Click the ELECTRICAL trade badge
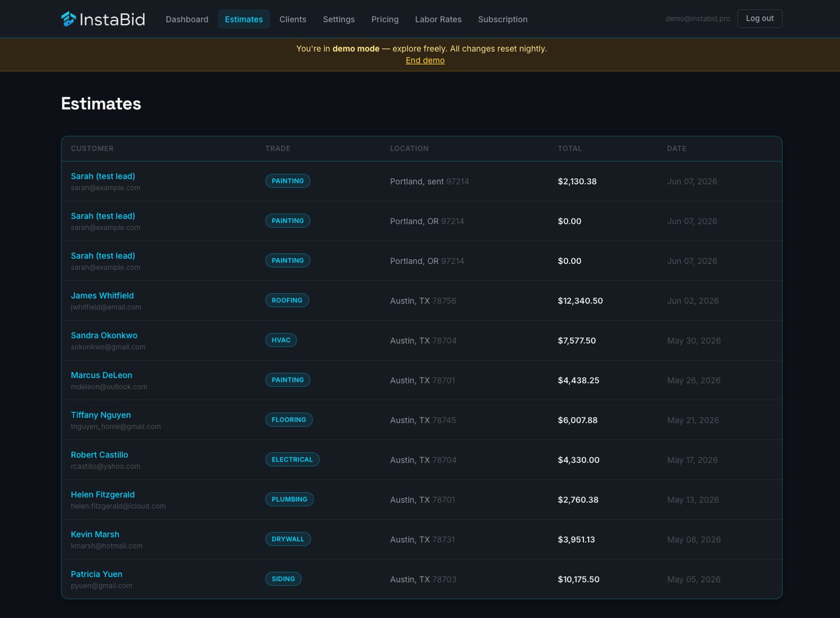The width and height of the screenshot is (840, 618). [292, 460]
